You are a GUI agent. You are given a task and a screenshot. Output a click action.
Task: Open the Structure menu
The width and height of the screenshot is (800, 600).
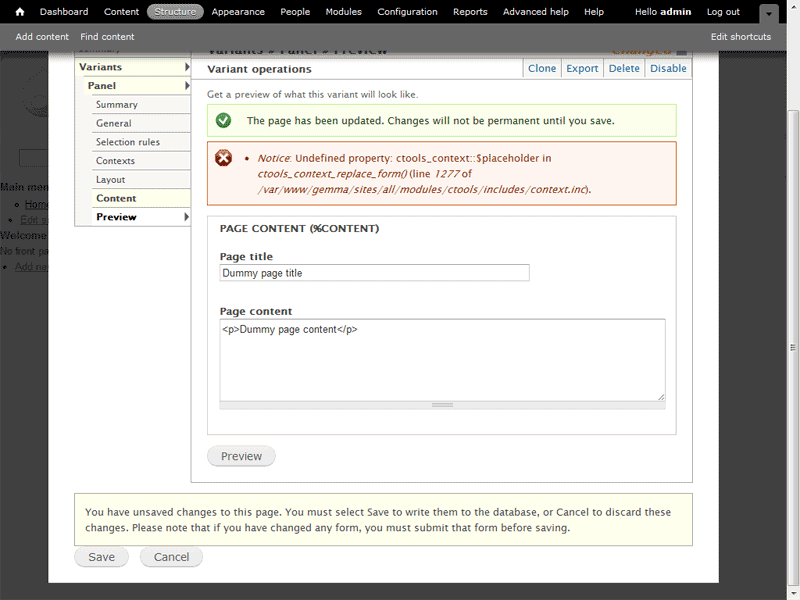[x=175, y=11]
